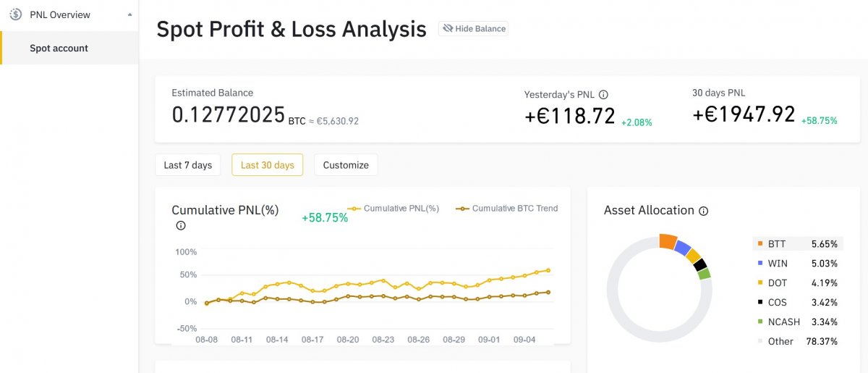Screen dimensions: 868x373
Task: Click the blue WIN legend swatch
Action: click(759, 264)
